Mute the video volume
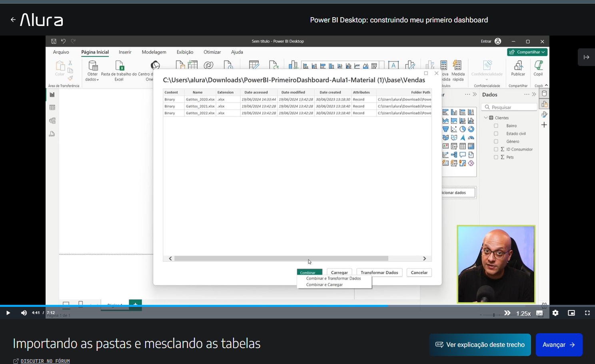 click(x=24, y=313)
